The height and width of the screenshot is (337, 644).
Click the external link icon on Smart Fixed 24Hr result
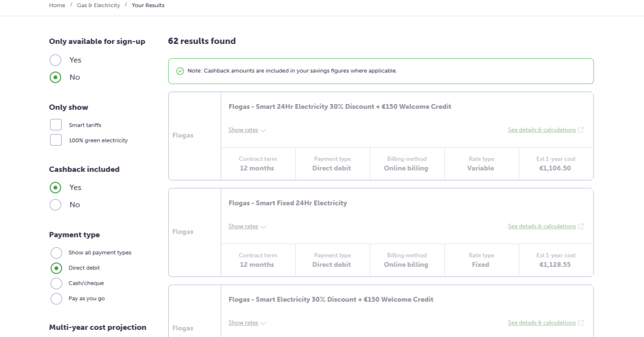pos(581,226)
